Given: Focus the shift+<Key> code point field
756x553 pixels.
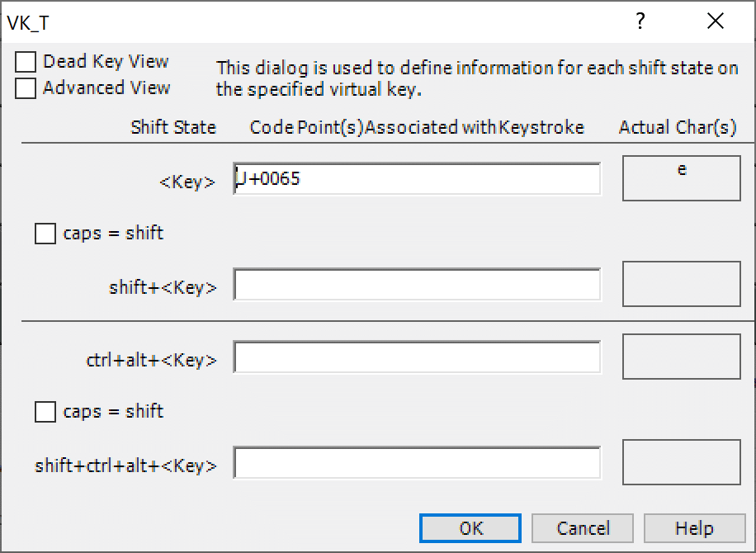Looking at the screenshot, I should (417, 286).
